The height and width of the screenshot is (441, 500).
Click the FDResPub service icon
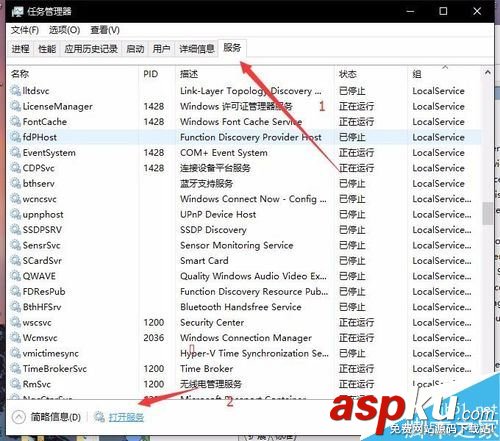point(16,292)
